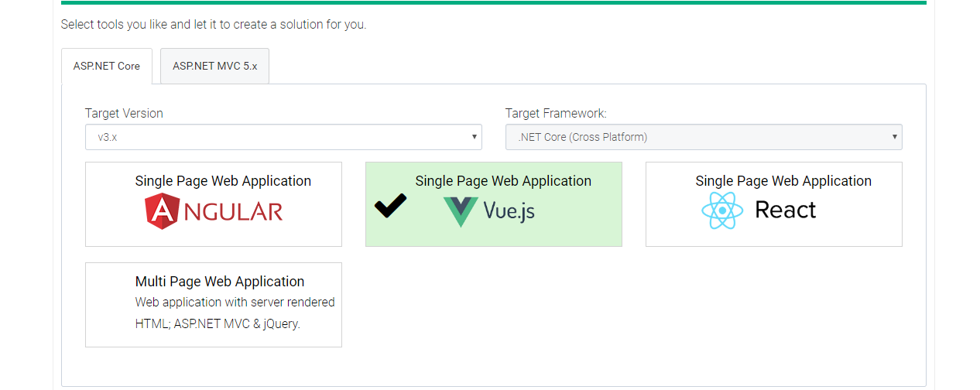Switch to the ASP.NET MVC 5.x tab
Screen dimensions: 980x390
click(214, 66)
